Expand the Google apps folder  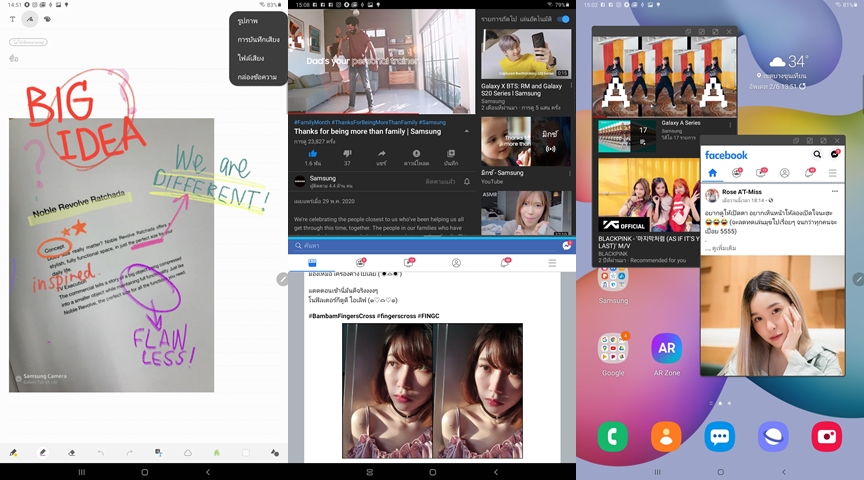tap(612, 349)
